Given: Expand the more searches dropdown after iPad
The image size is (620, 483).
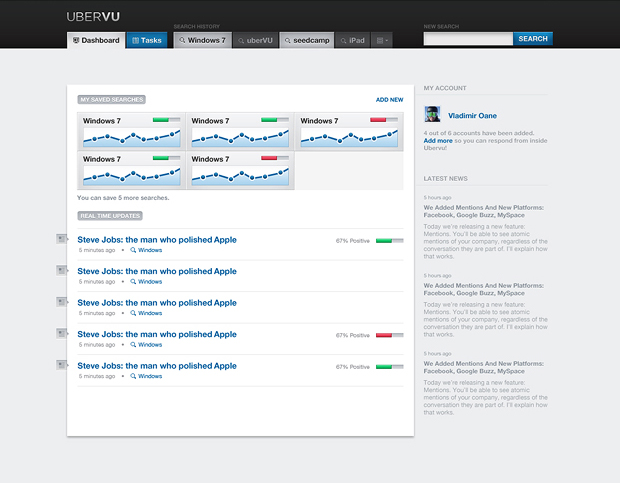Looking at the screenshot, I should [381, 40].
